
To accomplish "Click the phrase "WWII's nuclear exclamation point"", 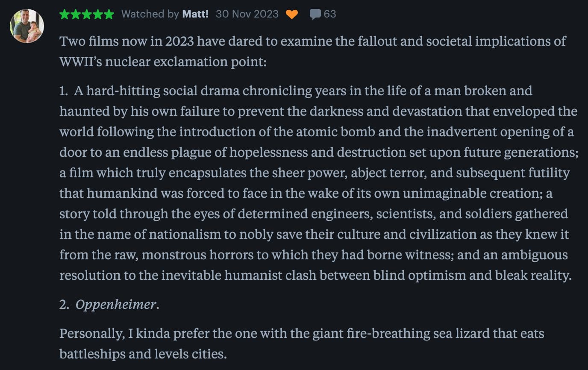I will point(163,62).
